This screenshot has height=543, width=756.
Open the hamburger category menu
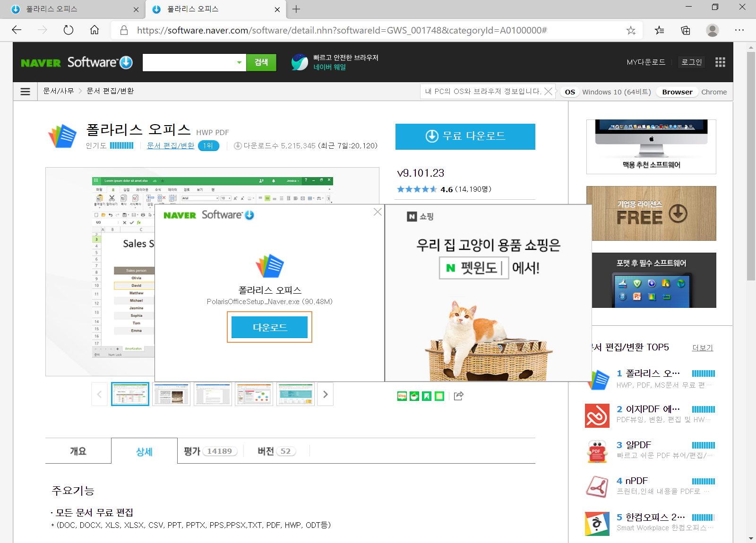click(x=25, y=91)
